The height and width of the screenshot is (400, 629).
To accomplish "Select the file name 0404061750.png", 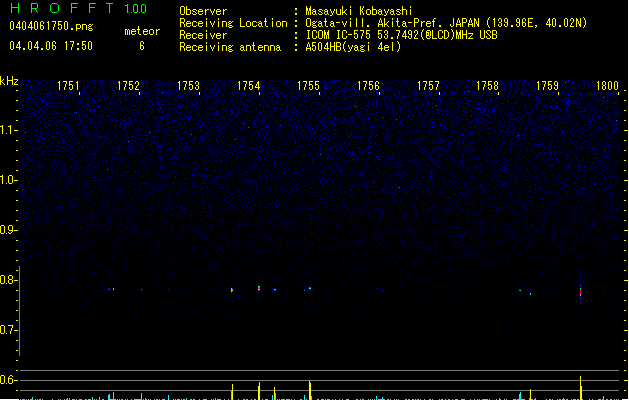I will (x=51, y=26).
